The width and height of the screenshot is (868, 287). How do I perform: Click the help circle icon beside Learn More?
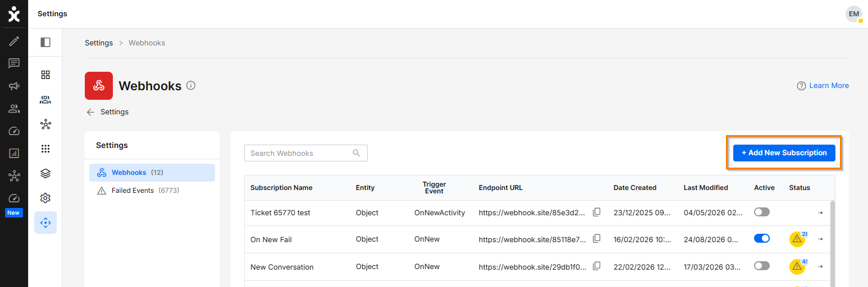(801, 86)
